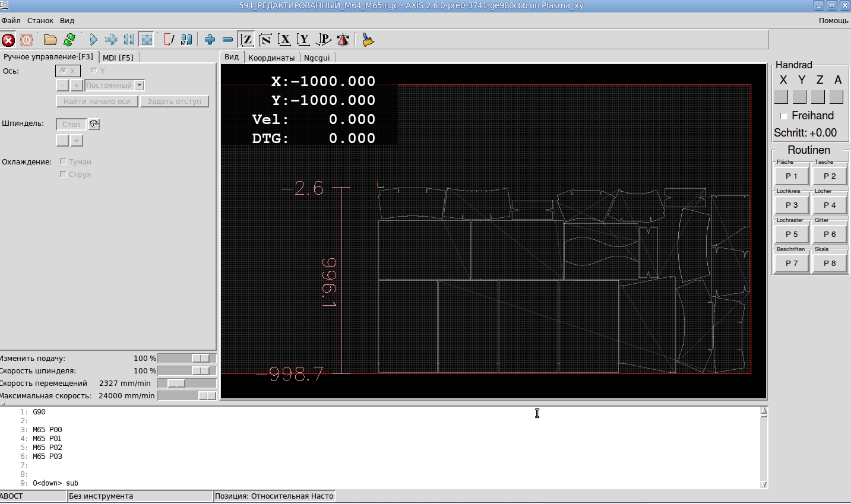
Task: Click the Найти начало оси button
Action: pyautogui.click(x=97, y=102)
